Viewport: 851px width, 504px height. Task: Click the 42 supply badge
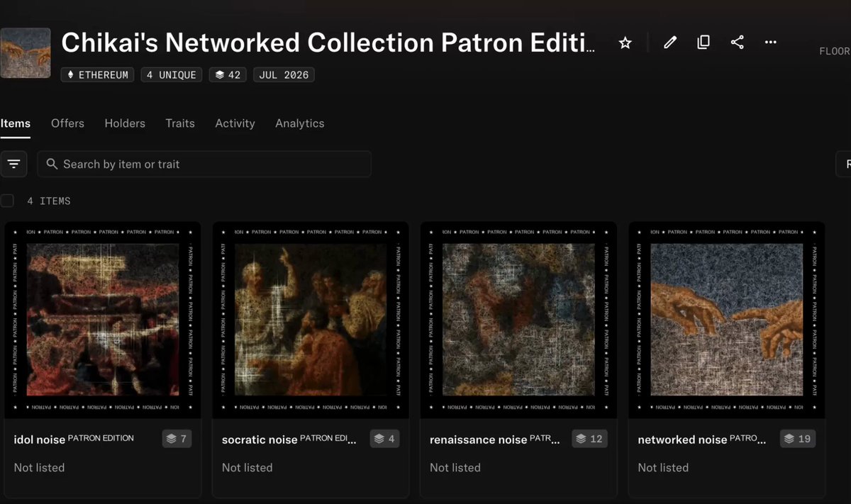pyautogui.click(x=228, y=74)
